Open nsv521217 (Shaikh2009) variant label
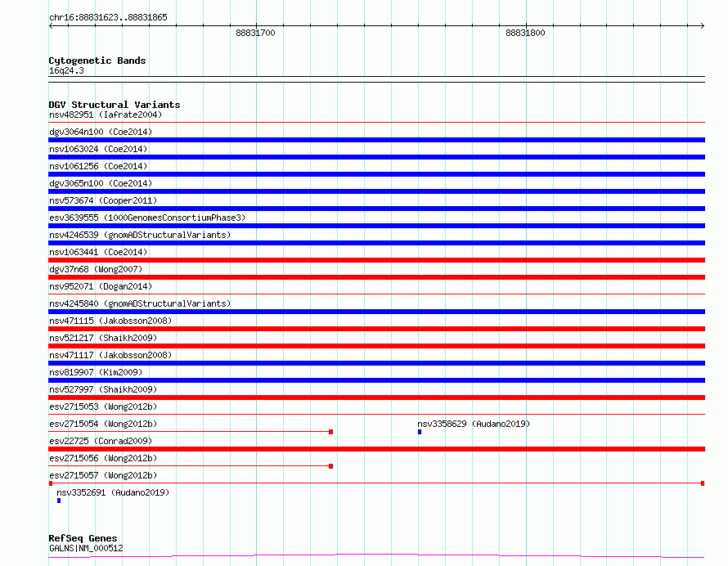 point(103,338)
